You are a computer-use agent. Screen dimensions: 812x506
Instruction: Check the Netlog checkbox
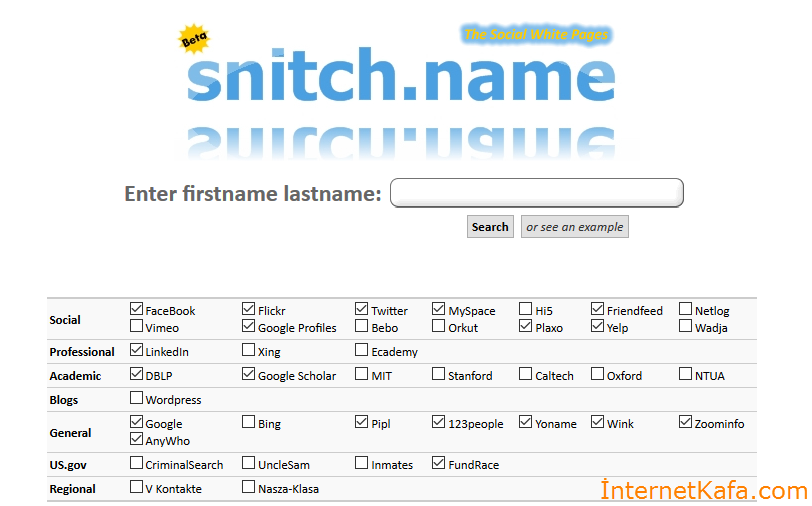tap(686, 309)
